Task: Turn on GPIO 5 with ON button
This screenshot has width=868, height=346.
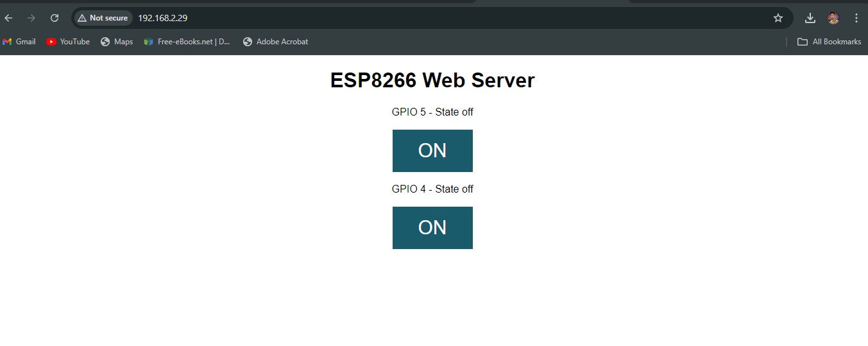Action: pyautogui.click(x=432, y=151)
